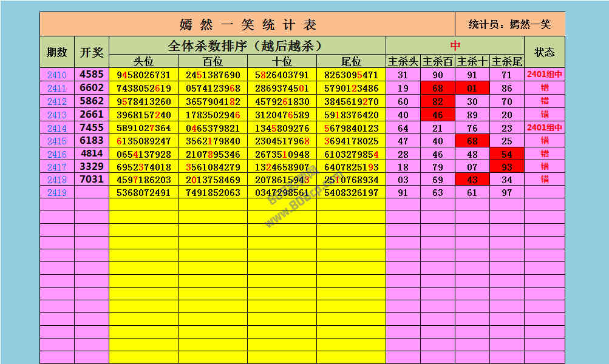Click the 开奖 column header
Image resolution: width=609 pixels, height=364 pixels.
(92, 52)
